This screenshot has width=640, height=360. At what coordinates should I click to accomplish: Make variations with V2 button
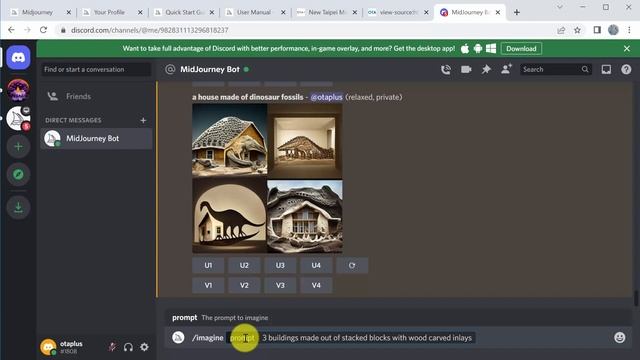pos(244,285)
